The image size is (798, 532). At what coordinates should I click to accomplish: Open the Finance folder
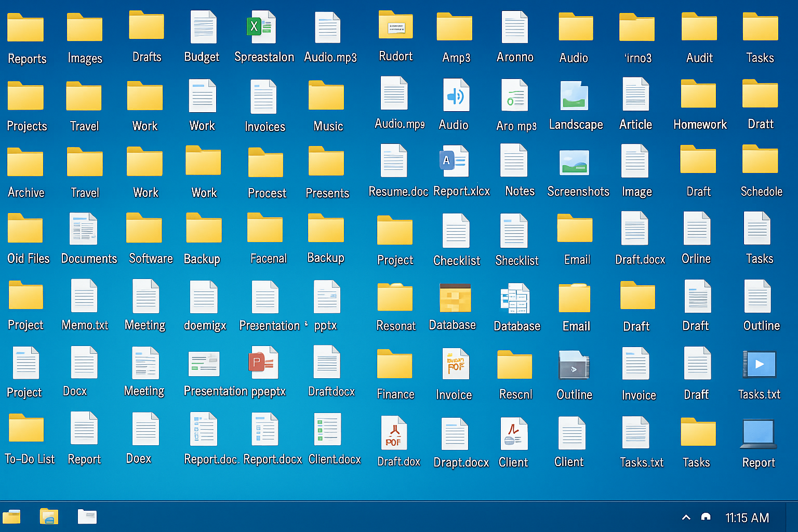394,364
